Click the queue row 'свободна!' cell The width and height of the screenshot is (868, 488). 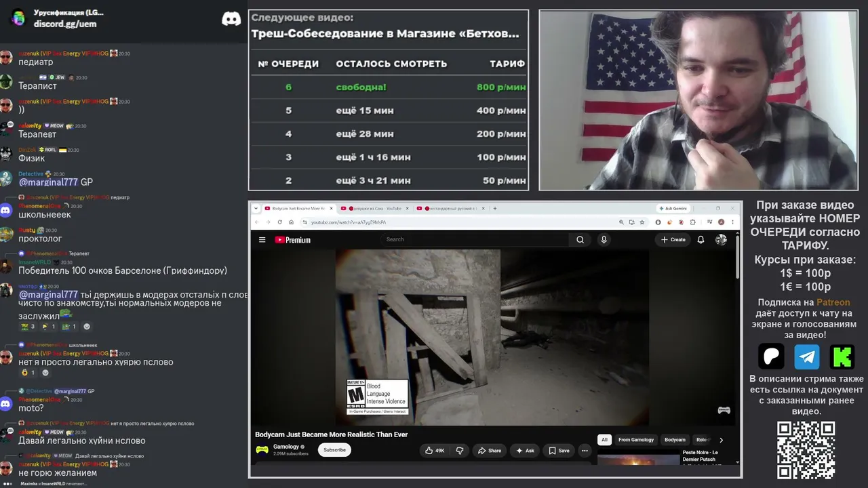(361, 87)
